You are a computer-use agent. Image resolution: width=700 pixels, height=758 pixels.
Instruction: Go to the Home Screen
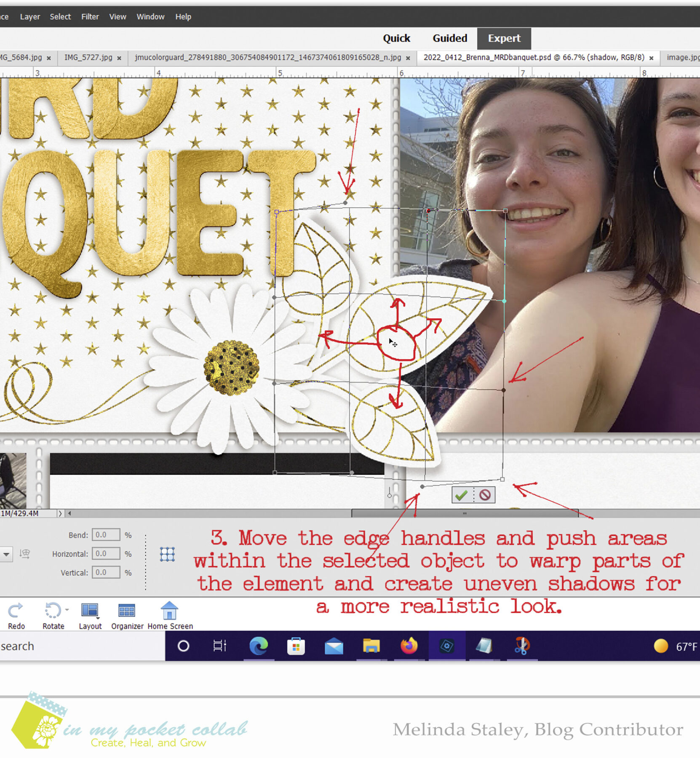[x=170, y=615]
